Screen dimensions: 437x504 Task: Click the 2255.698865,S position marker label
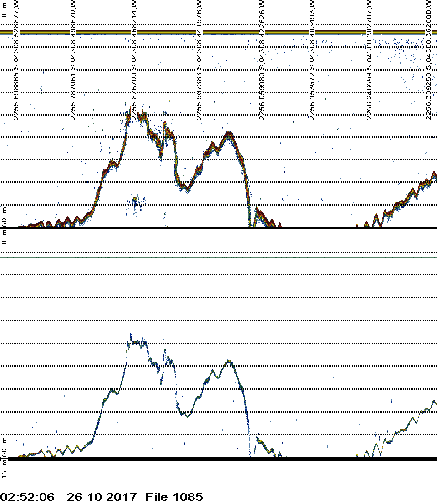(x=16, y=60)
